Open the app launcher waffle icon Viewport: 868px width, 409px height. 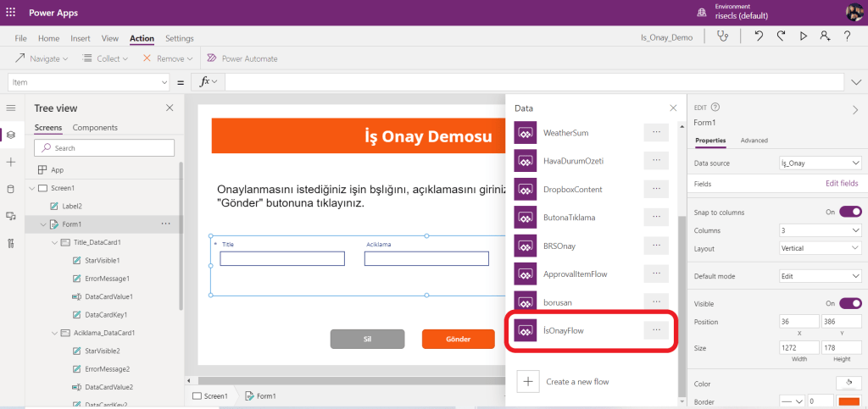pos(11,13)
